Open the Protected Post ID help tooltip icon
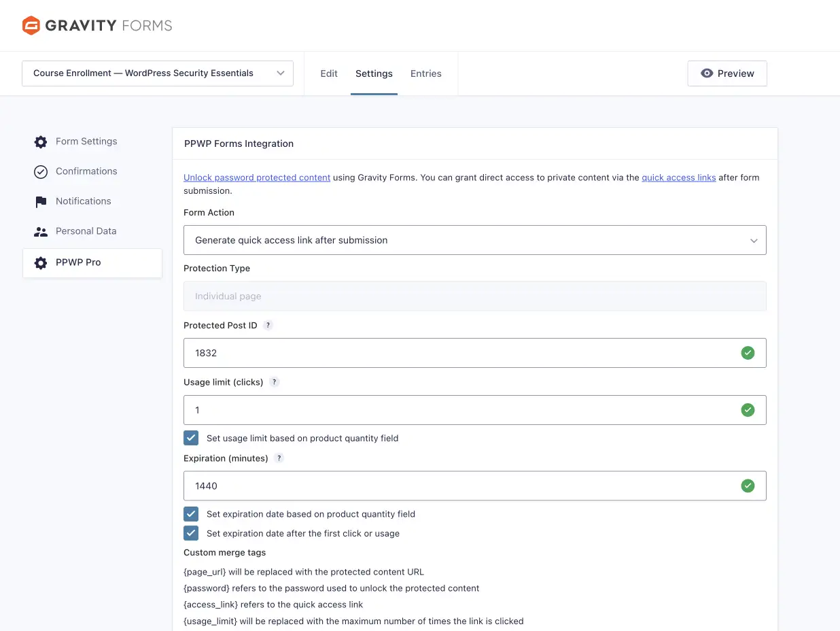This screenshot has width=840, height=631. click(x=268, y=326)
